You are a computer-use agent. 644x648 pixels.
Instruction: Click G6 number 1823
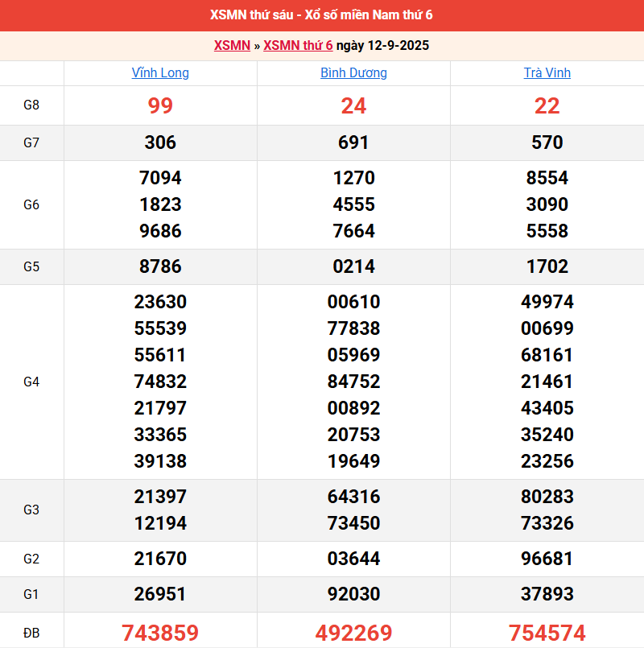(x=160, y=204)
